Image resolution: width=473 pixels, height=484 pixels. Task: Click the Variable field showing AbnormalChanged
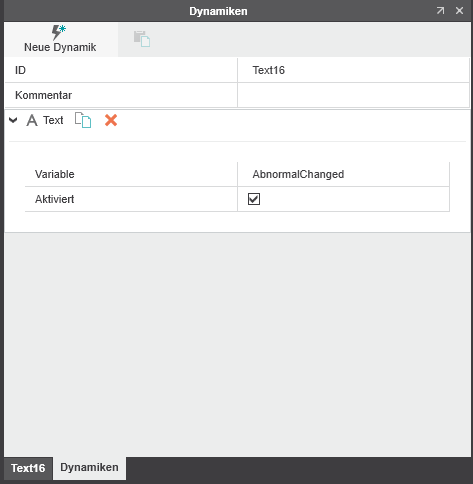pyautogui.click(x=343, y=174)
